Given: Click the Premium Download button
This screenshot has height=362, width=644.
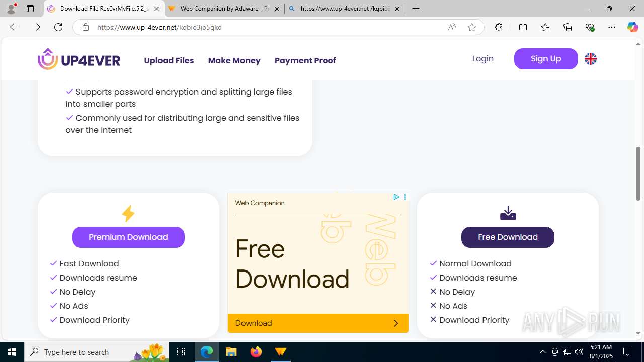Looking at the screenshot, I should pyautogui.click(x=128, y=237).
